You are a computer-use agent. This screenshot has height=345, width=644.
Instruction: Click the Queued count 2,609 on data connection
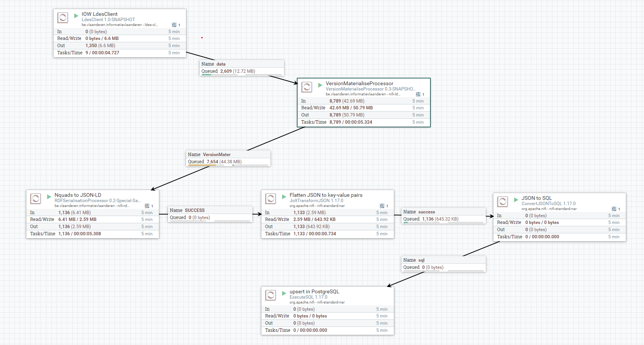[x=226, y=71]
